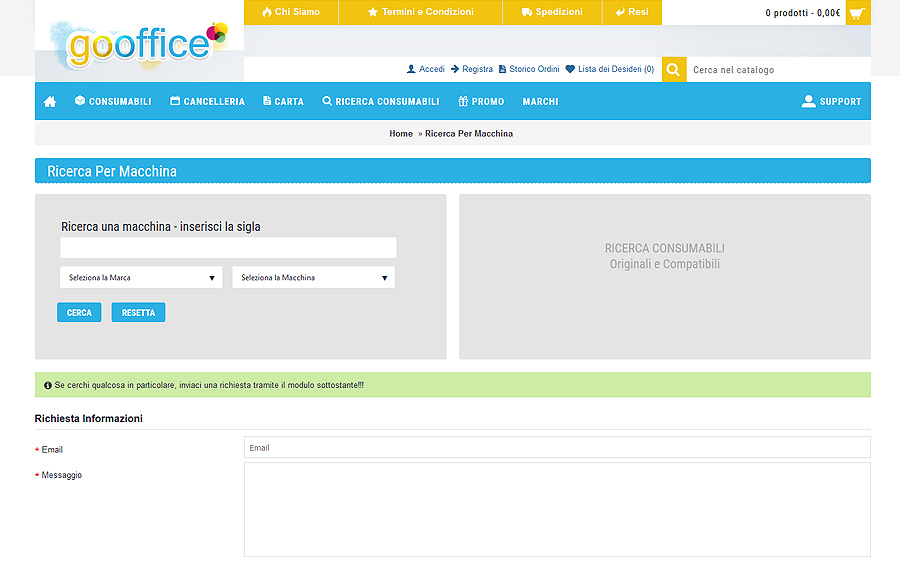Open the shopping cart icon
Viewport: 900px width, 563px height.
pos(858,13)
